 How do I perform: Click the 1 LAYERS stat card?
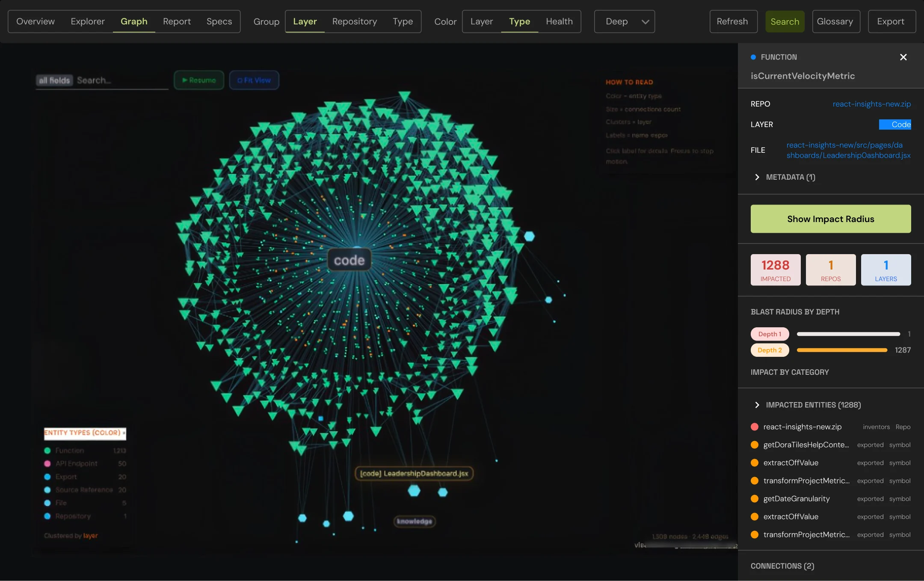(886, 270)
